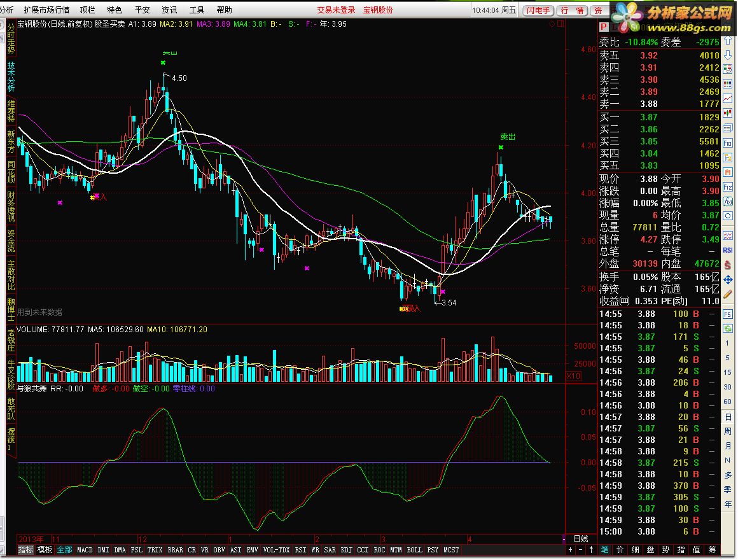Switch to the 模板 tab at bottom

[45, 550]
